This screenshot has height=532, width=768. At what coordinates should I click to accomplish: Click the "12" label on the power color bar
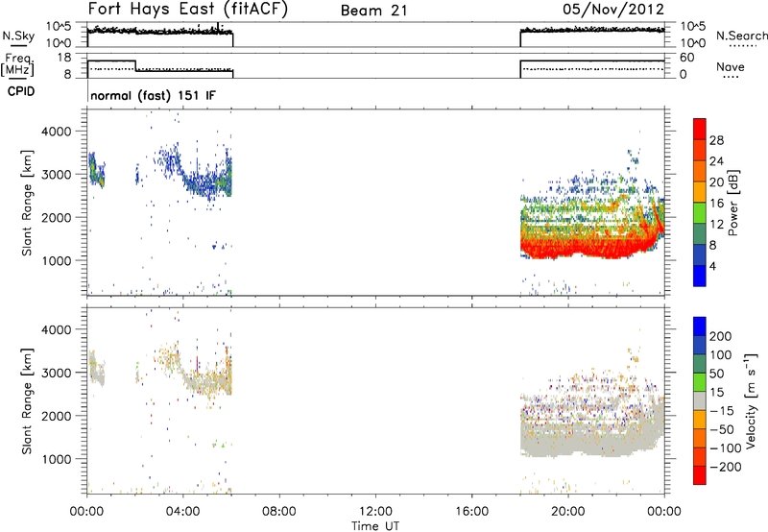[716, 225]
